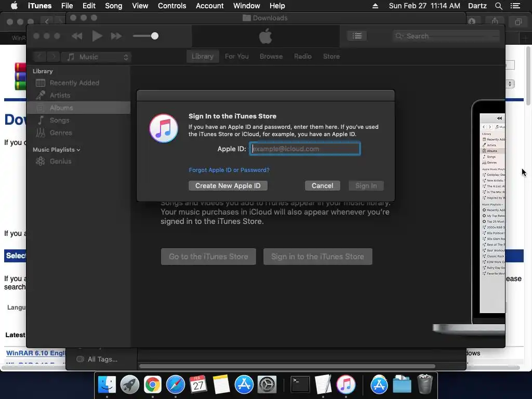Open the iTunes menu

pos(39,6)
